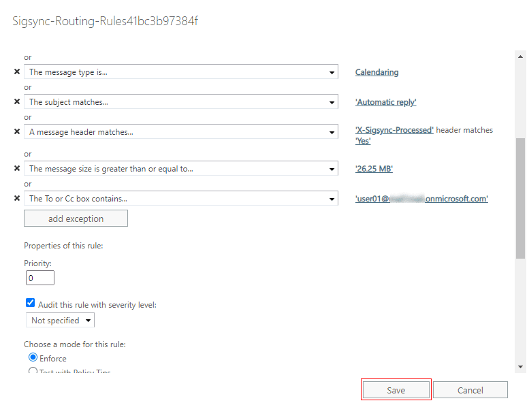Click the Priority input field
The width and height of the screenshot is (529, 420).
click(x=40, y=278)
